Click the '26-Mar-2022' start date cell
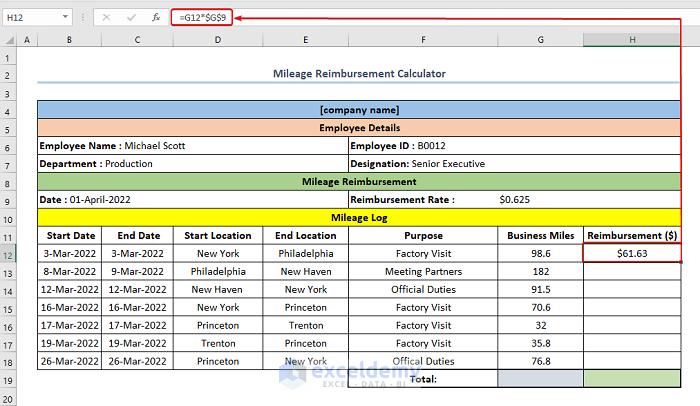 point(70,361)
